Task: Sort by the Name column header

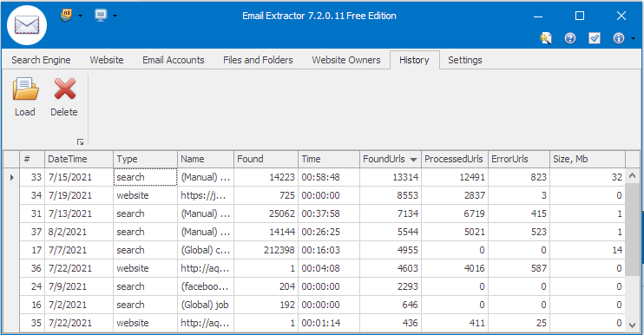Action: [x=206, y=159]
